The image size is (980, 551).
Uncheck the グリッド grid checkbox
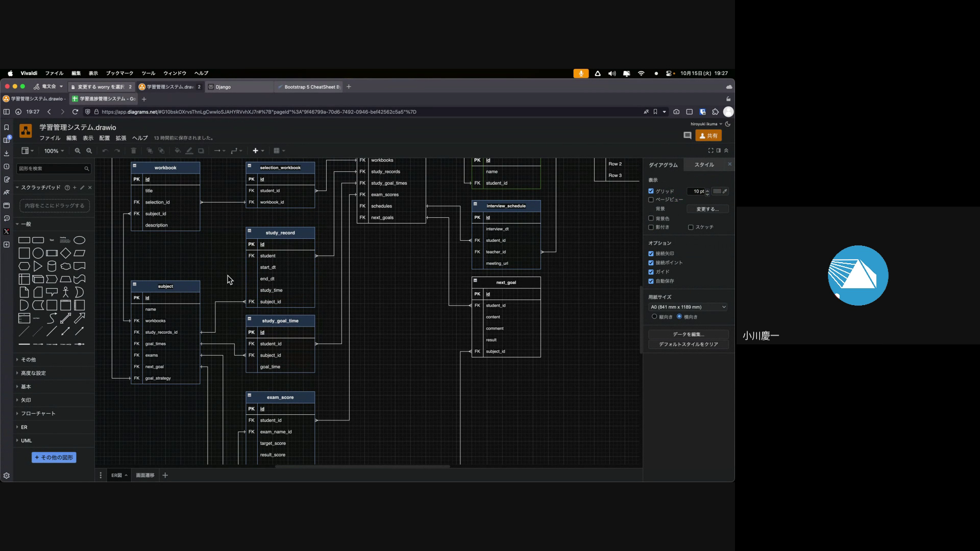(651, 191)
